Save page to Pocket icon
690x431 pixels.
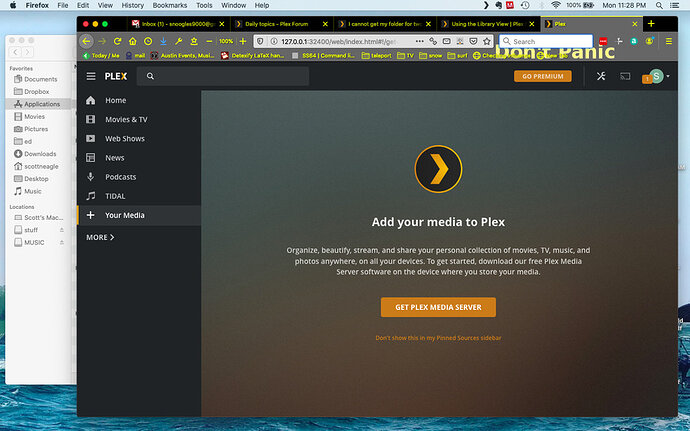point(473,41)
